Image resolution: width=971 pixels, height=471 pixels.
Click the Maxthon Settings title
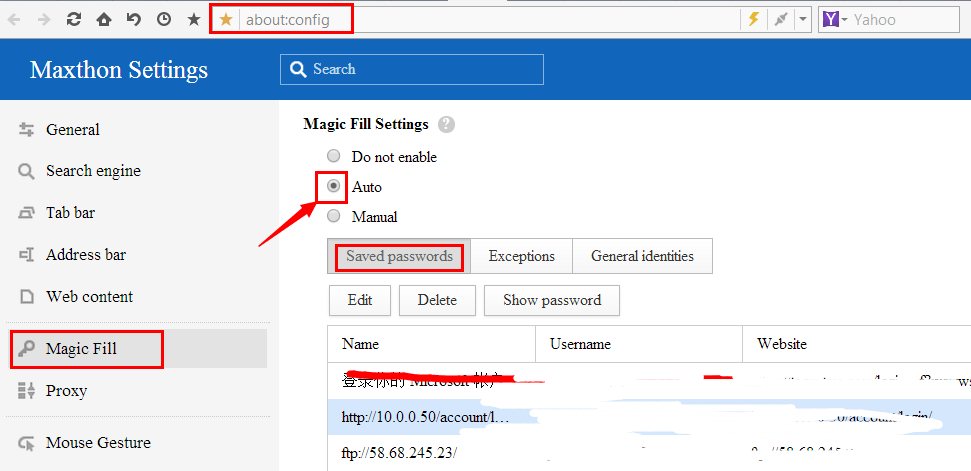tap(119, 70)
